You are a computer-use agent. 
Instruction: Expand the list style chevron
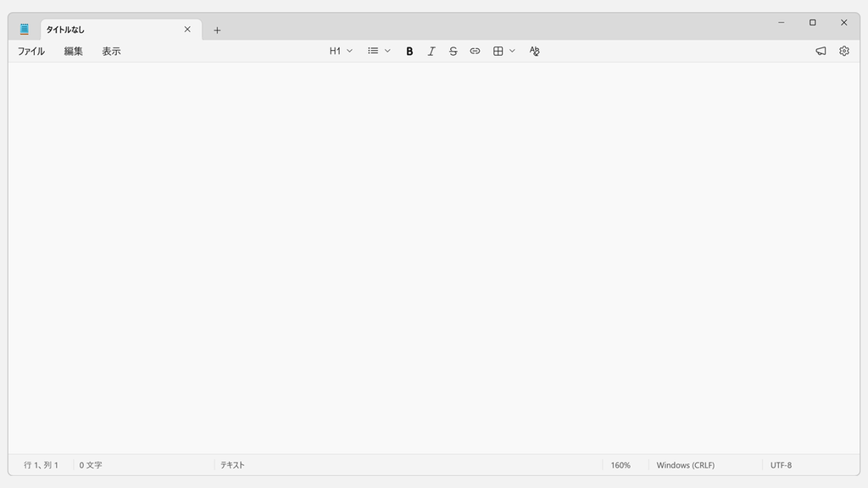click(387, 51)
